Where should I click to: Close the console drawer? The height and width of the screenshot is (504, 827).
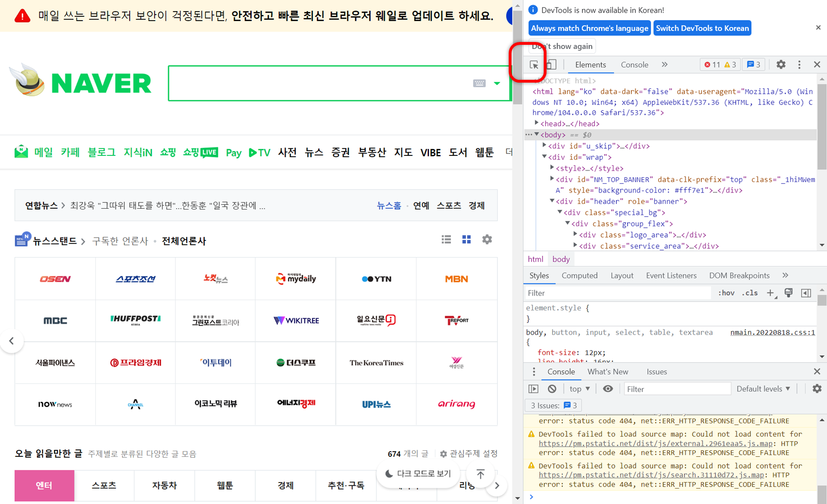coord(817,371)
